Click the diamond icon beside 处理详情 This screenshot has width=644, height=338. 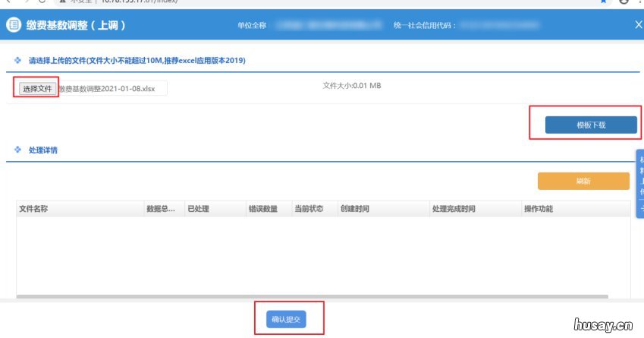tap(17, 150)
